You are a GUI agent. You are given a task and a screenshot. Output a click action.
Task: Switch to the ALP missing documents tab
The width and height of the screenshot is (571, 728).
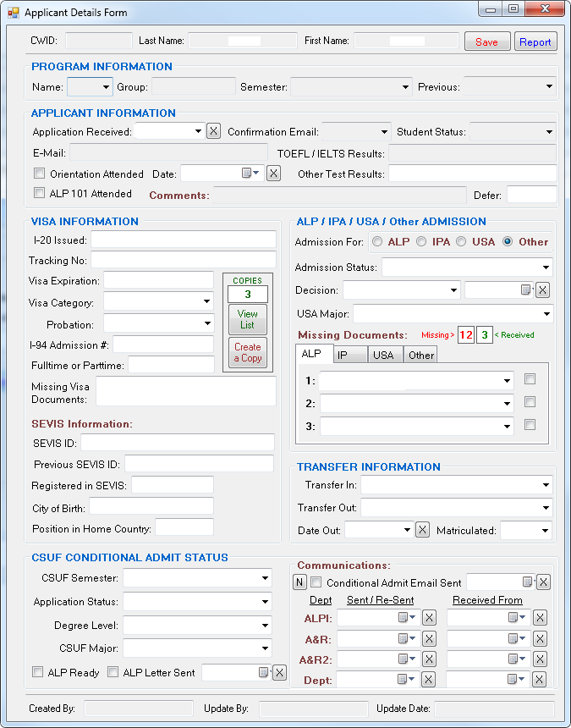tap(315, 353)
